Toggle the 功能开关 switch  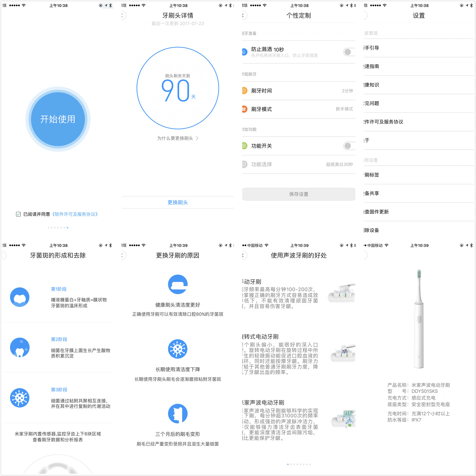[349, 146]
